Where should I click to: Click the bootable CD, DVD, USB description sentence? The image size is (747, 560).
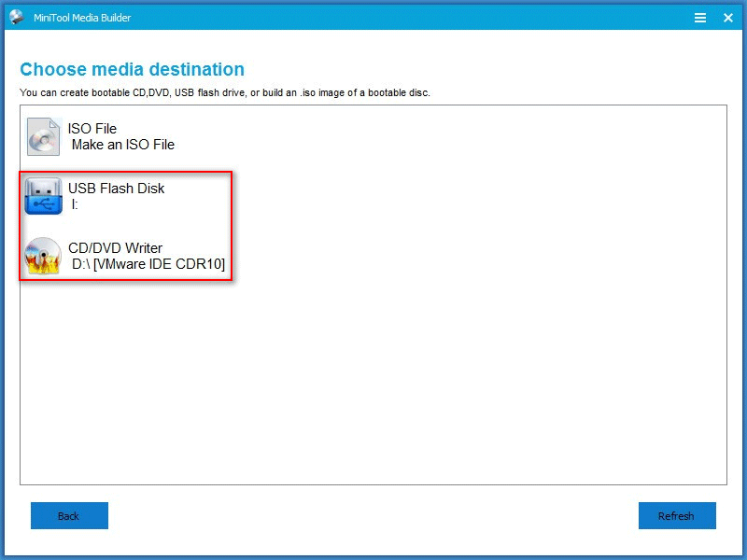(224, 92)
